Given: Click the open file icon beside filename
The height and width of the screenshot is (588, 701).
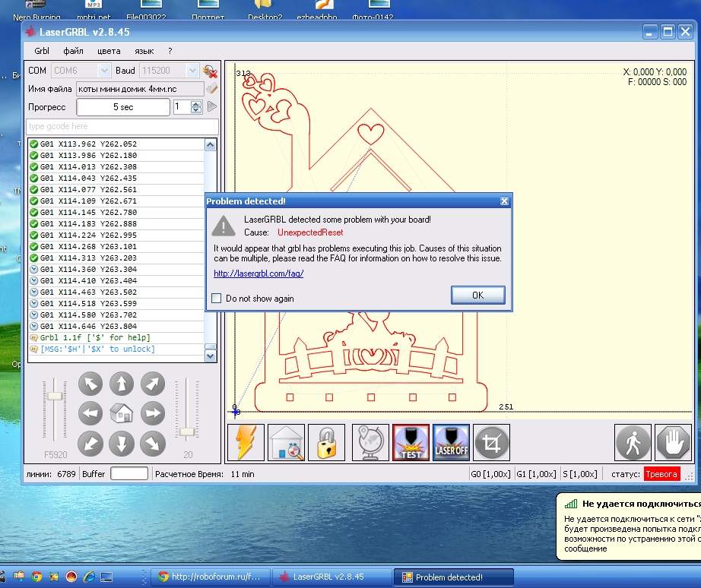Looking at the screenshot, I should pos(212,88).
